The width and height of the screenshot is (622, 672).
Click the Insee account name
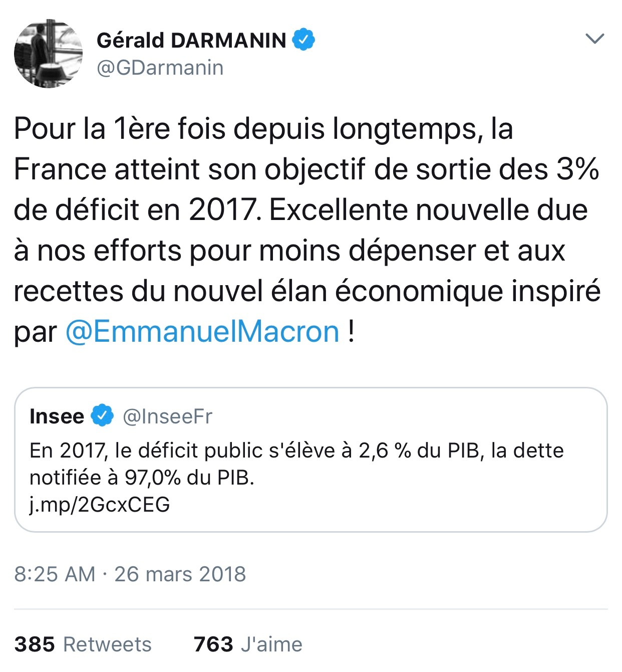pos(57,416)
